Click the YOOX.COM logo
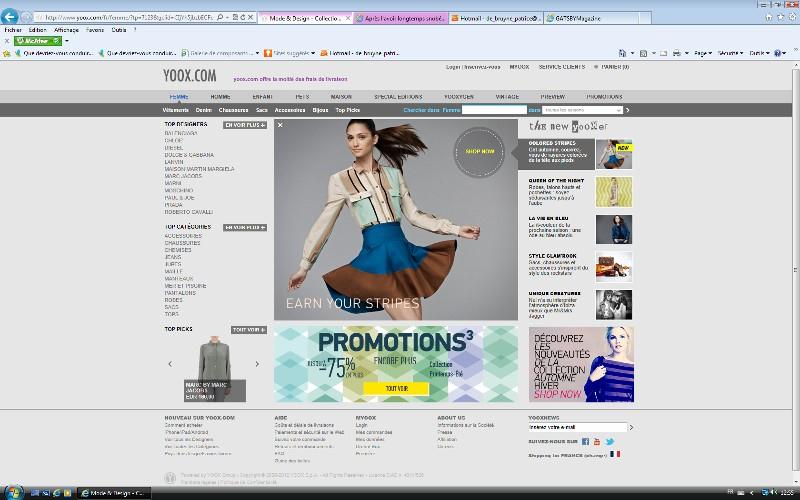800x500 pixels. tap(188, 75)
